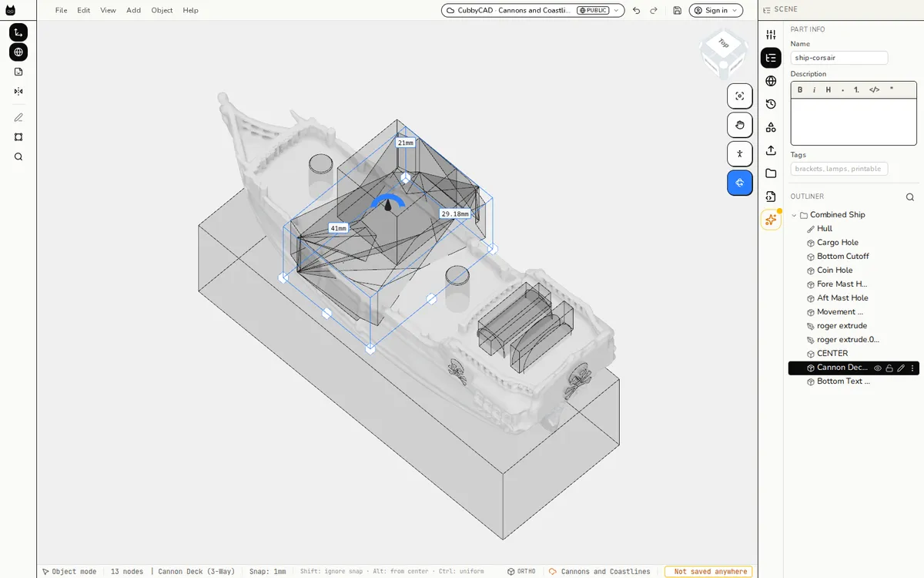
Task: Toggle bold in Description editor
Action: (800, 89)
